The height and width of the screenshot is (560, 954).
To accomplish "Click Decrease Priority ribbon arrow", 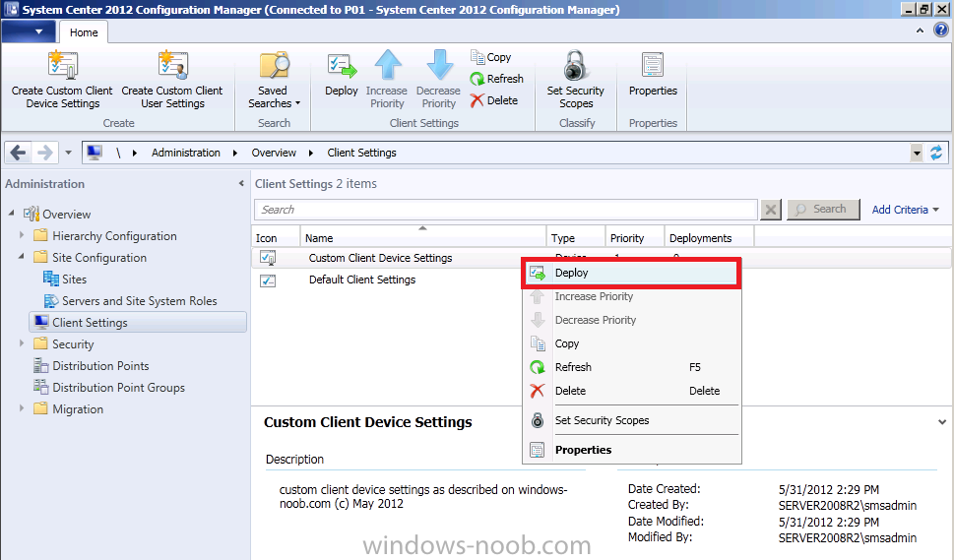I will (439, 65).
